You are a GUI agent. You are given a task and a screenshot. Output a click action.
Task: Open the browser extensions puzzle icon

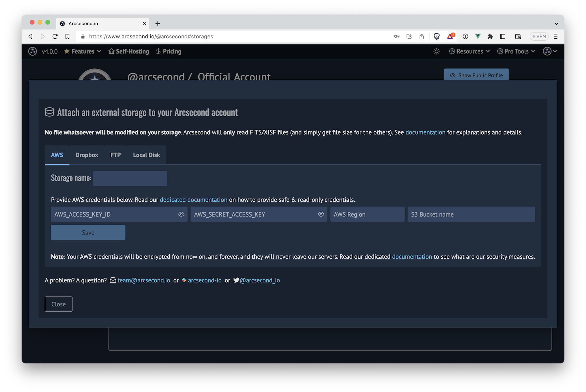point(490,36)
